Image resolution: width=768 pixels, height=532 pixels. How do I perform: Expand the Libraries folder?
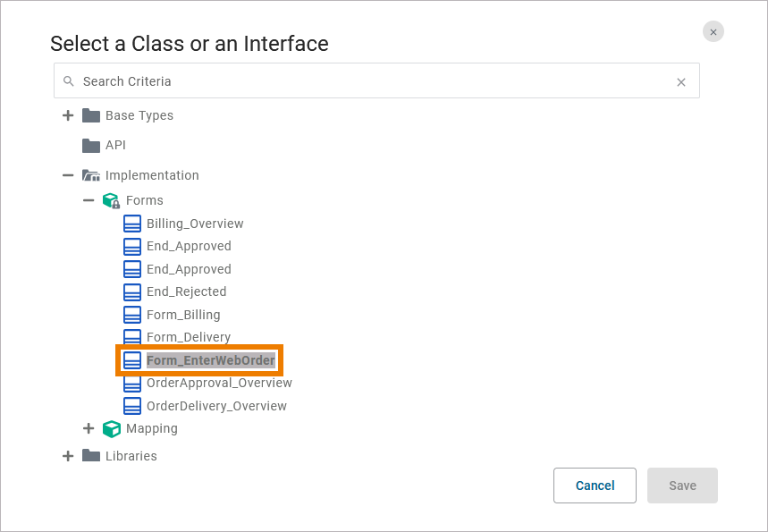tap(68, 456)
